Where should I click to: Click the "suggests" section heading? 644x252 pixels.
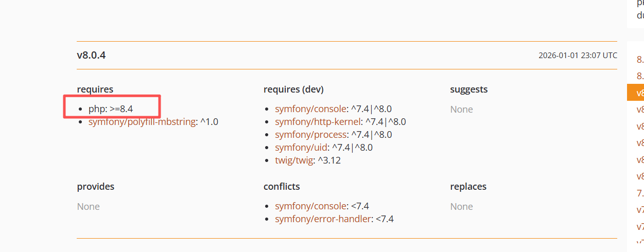(468, 89)
